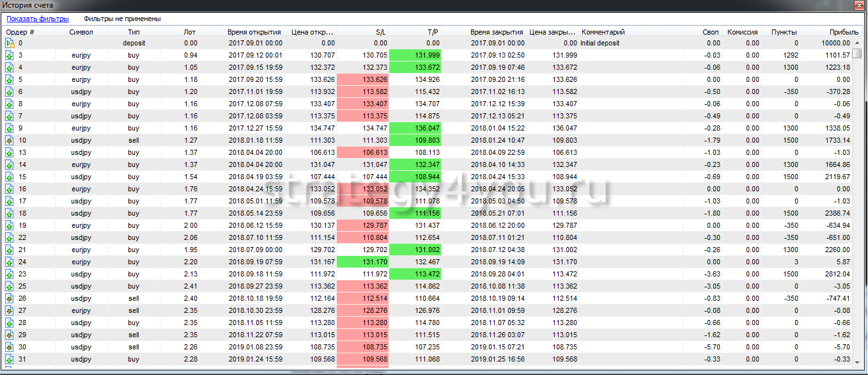Sort by the Символ column header
868x375 pixels.
(81, 32)
